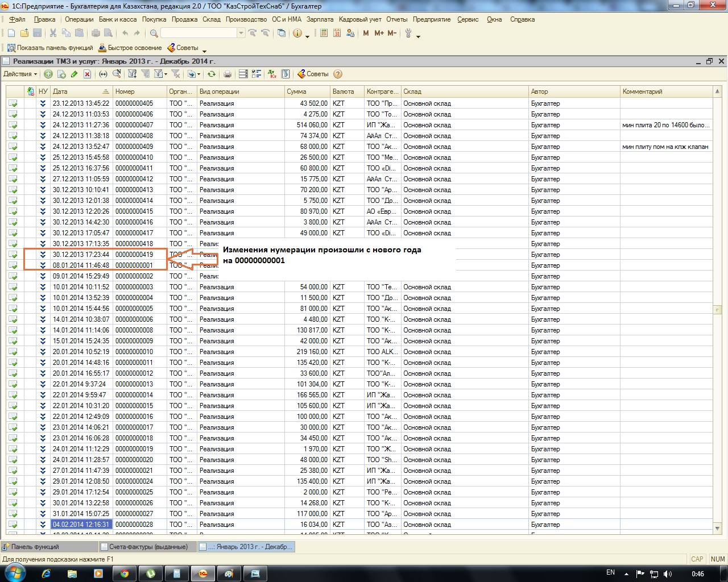728x582 pixels.
Task: Open the Зарплата menu
Action: pos(320,19)
